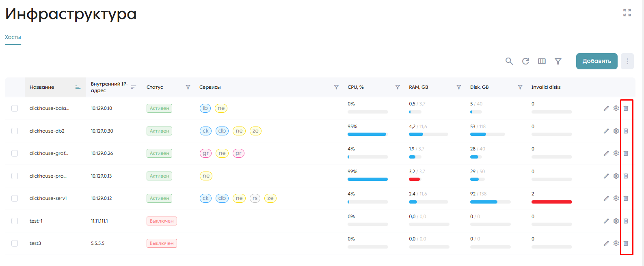This screenshot has width=644, height=266.
Task: Open the Статус column filter
Action: coord(188,87)
